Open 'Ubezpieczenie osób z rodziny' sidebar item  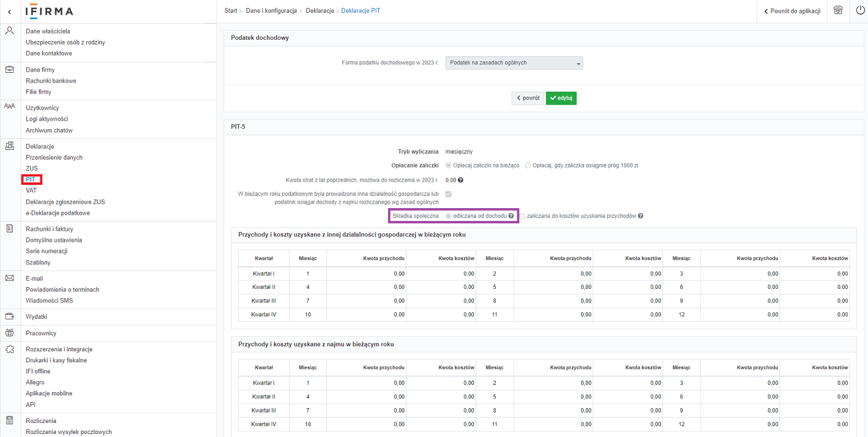tap(65, 42)
